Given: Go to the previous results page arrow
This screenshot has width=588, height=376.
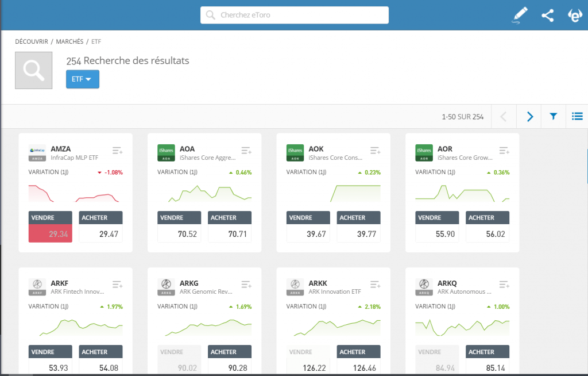Looking at the screenshot, I should [504, 117].
